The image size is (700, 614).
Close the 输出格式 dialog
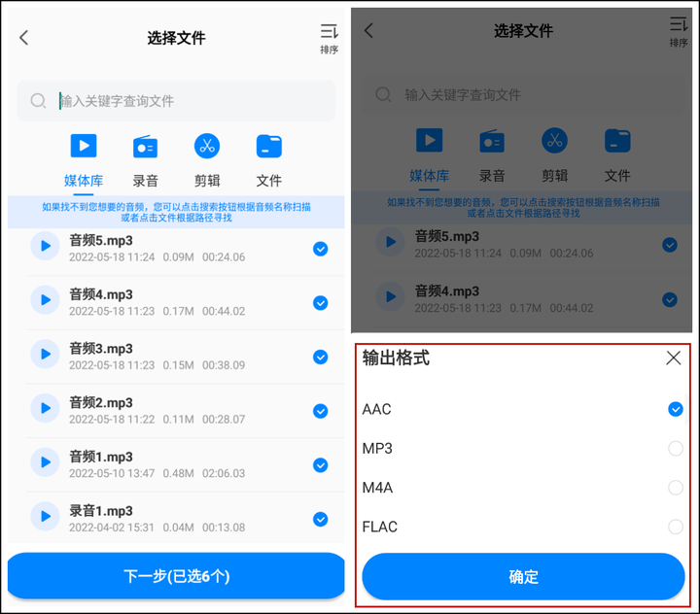coord(673,358)
